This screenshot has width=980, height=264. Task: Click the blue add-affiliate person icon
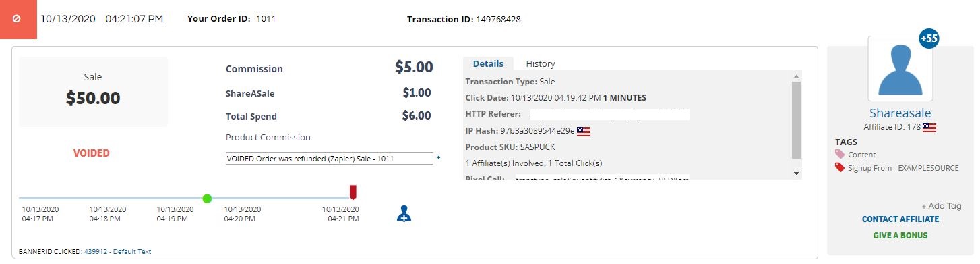pyautogui.click(x=404, y=213)
